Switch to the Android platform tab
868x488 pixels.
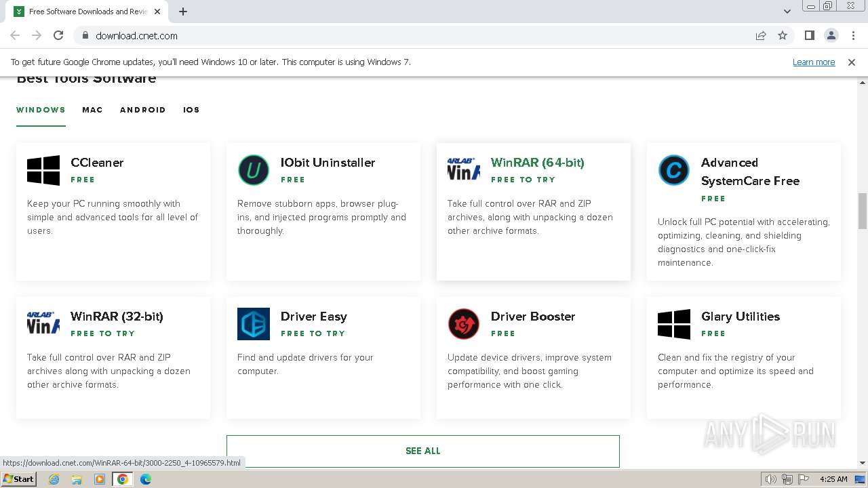[142, 110]
